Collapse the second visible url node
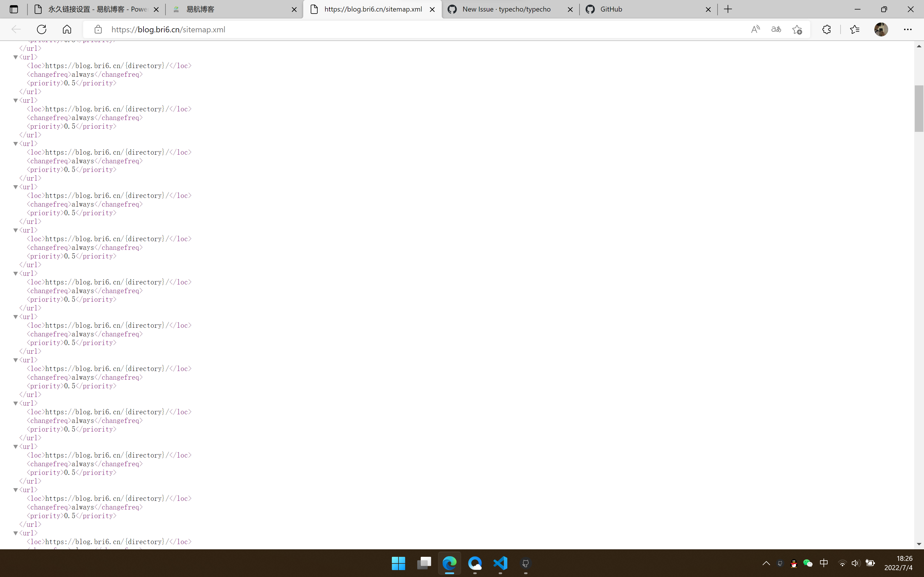The width and height of the screenshot is (924, 577). tap(16, 101)
